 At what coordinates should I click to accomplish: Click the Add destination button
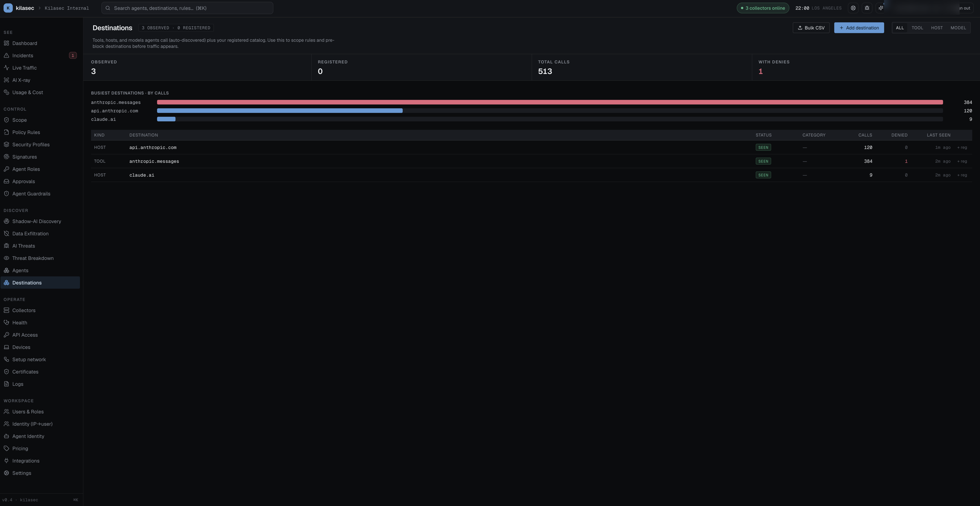[859, 28]
